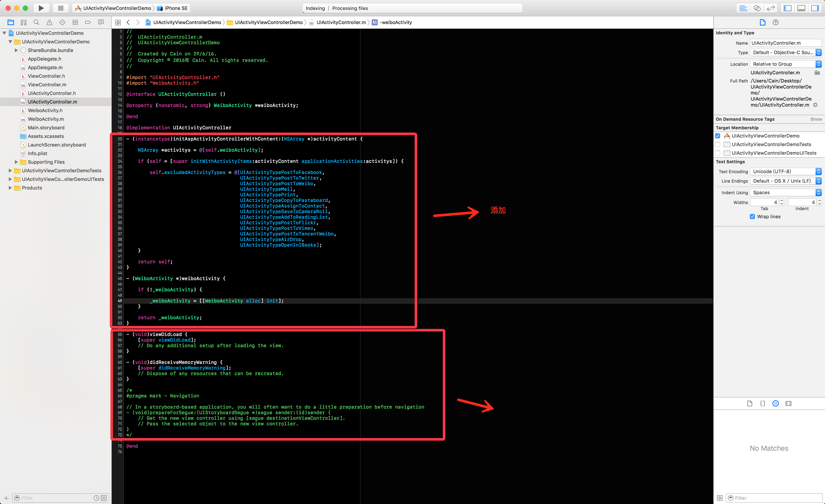The width and height of the screenshot is (825, 504).
Task: Disable the Wrap lines checkbox
Action: pyautogui.click(x=752, y=217)
